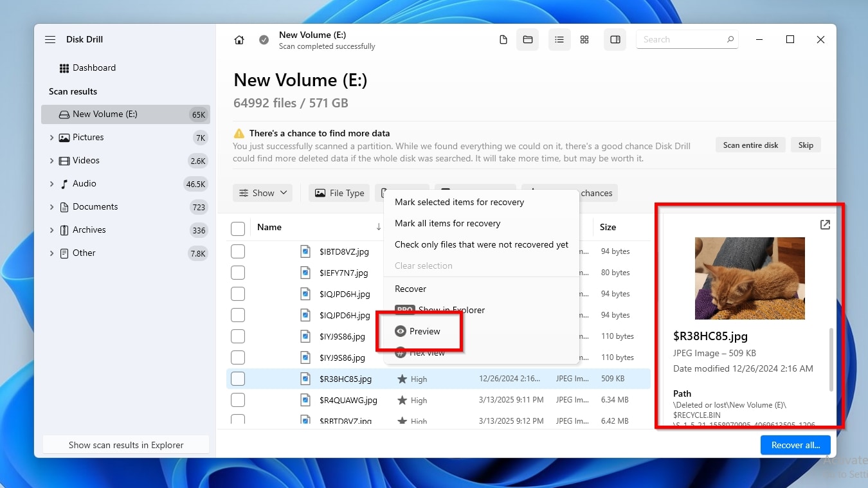Viewport: 868px width, 488px height.
Task: Click the Recover all button
Action: click(x=795, y=445)
